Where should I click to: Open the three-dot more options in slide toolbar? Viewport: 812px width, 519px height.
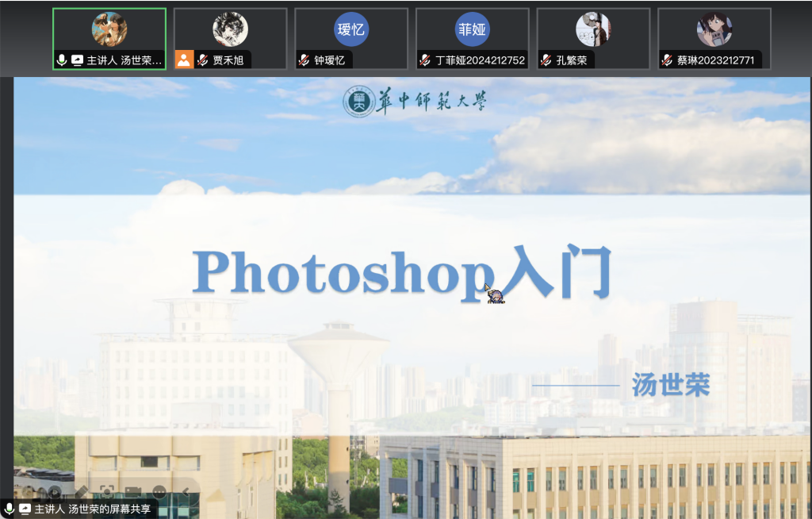pyautogui.click(x=159, y=492)
